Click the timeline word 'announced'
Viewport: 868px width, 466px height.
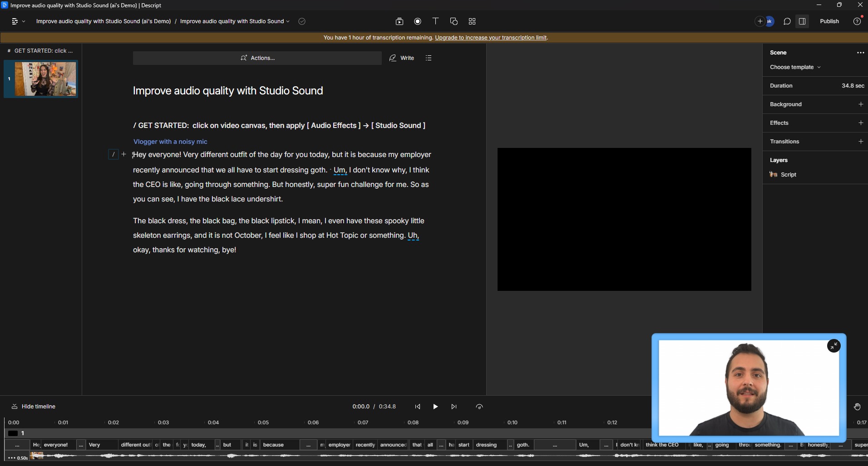393,445
